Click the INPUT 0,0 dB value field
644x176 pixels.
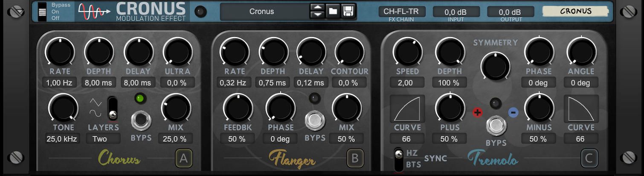(456, 12)
